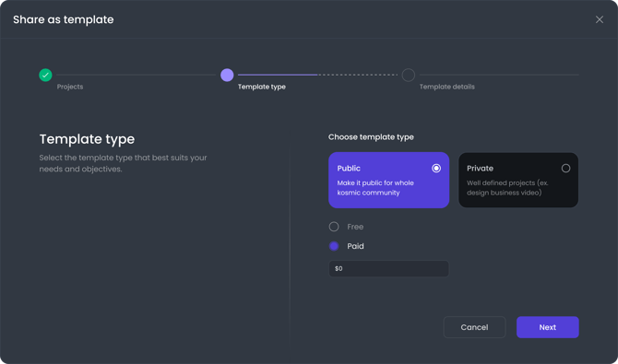
Task: Click the solid purple progress line segment
Action: click(278, 75)
